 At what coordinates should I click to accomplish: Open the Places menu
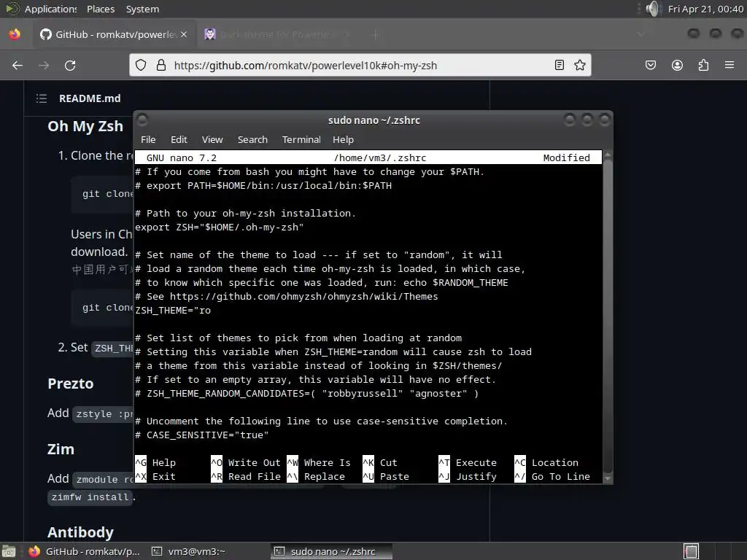tap(101, 9)
